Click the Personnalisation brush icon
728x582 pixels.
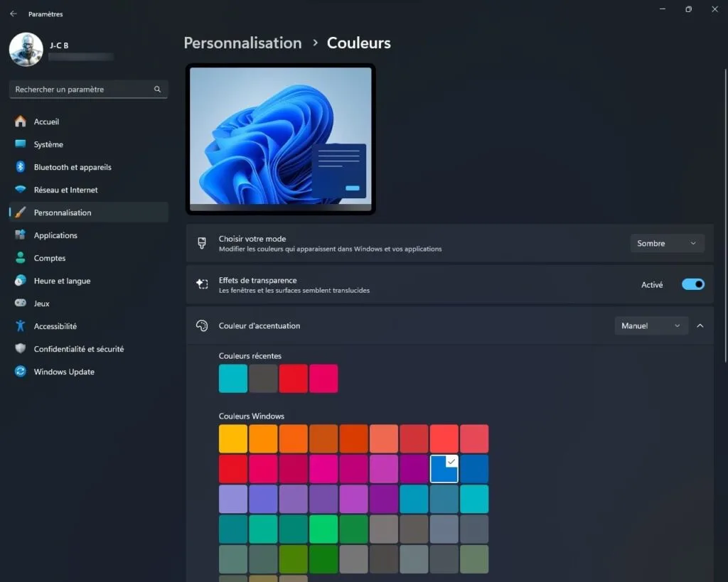point(21,212)
